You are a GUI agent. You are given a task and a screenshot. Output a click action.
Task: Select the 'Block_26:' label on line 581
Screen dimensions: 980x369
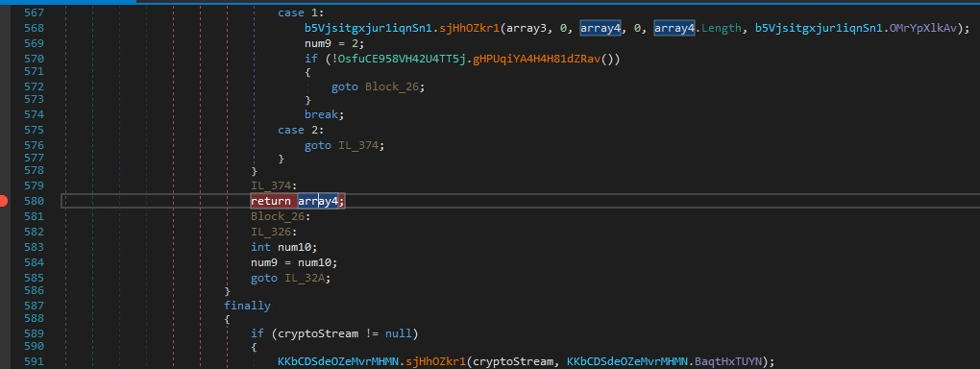pos(281,216)
